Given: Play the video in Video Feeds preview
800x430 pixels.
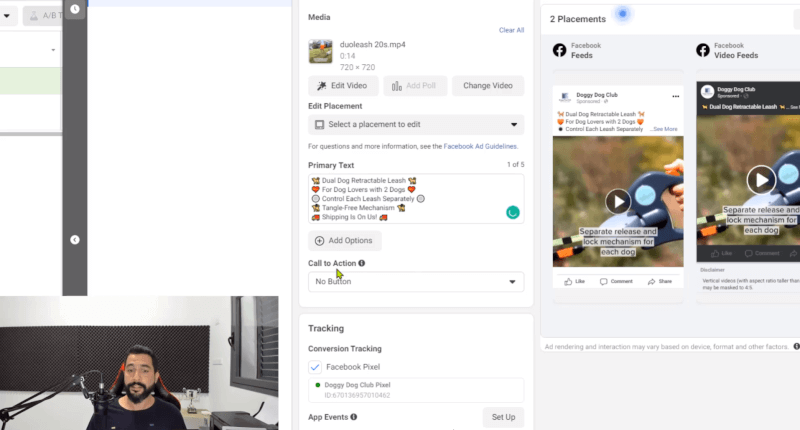Looking at the screenshot, I should point(761,180).
